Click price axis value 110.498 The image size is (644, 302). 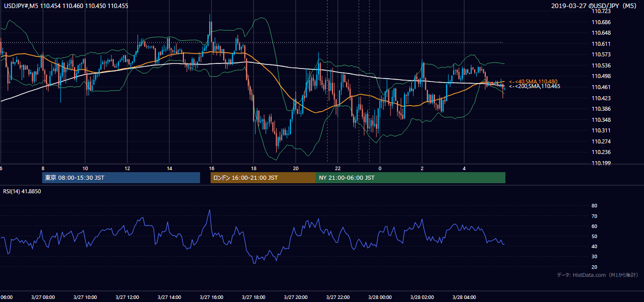(x=601, y=77)
